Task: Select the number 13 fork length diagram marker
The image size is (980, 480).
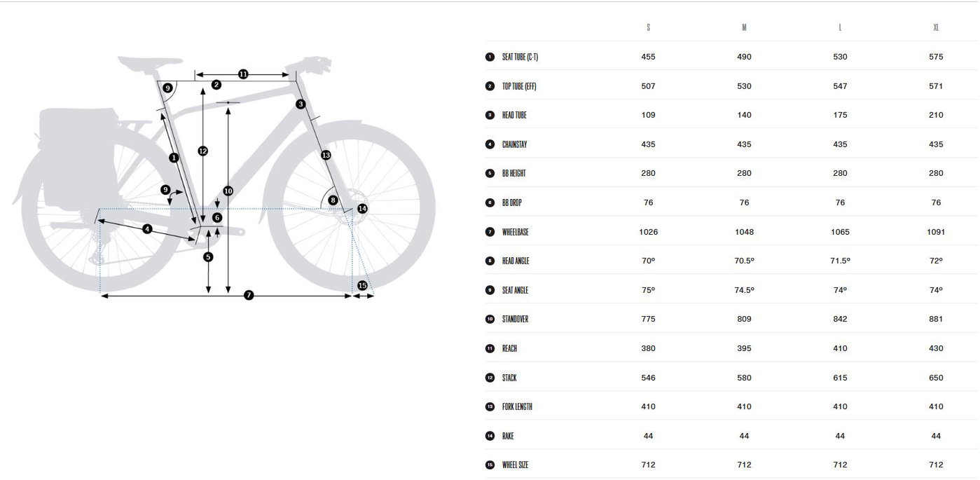Action: [326, 155]
